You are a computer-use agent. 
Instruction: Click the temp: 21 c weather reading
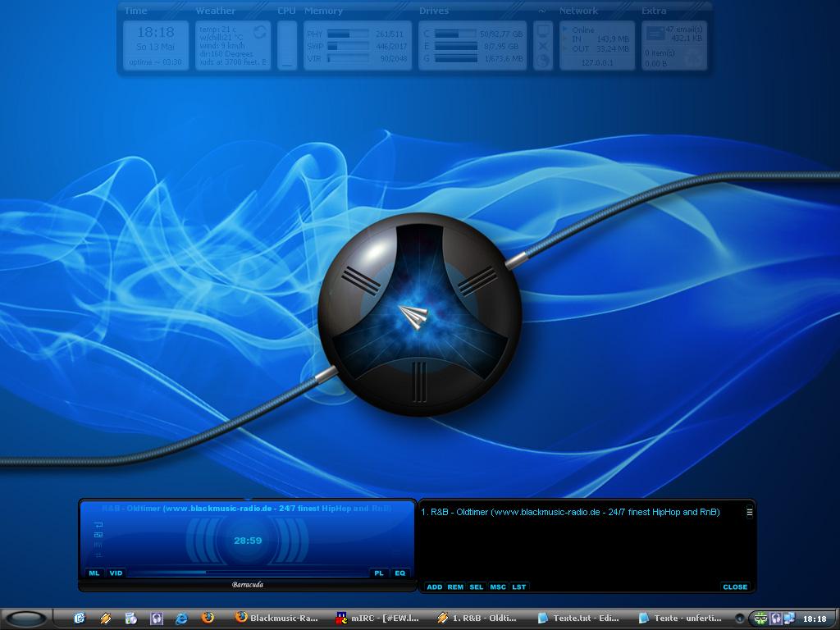point(217,30)
